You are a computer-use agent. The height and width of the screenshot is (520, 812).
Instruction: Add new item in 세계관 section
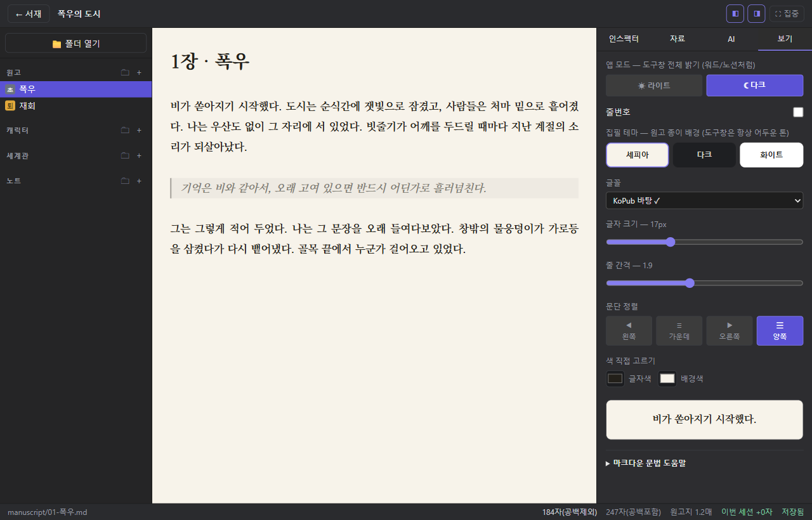139,155
